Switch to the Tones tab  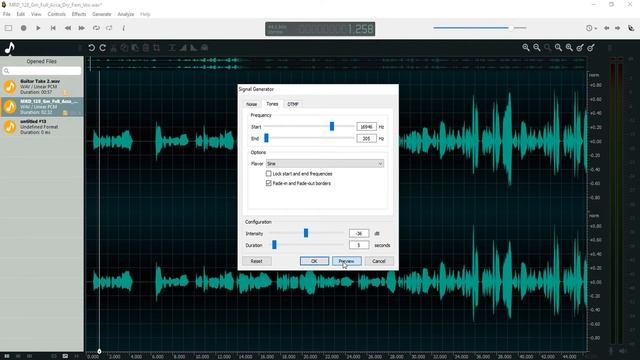272,104
